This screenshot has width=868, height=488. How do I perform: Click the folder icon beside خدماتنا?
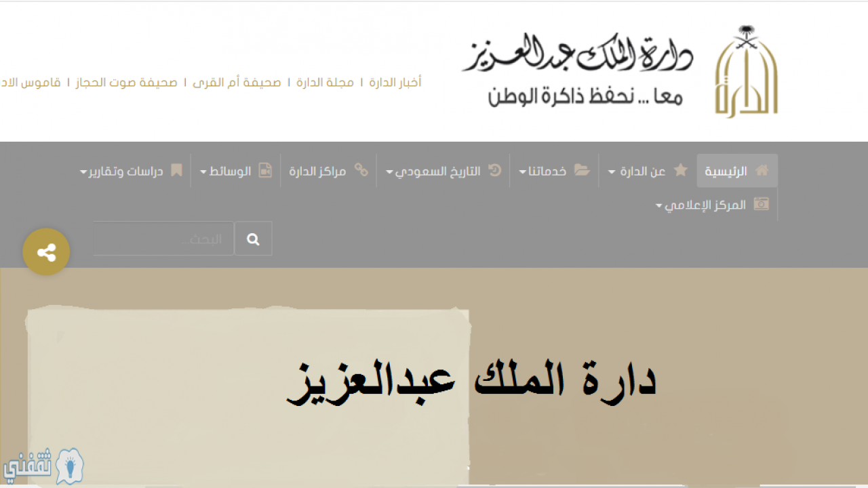(x=582, y=170)
